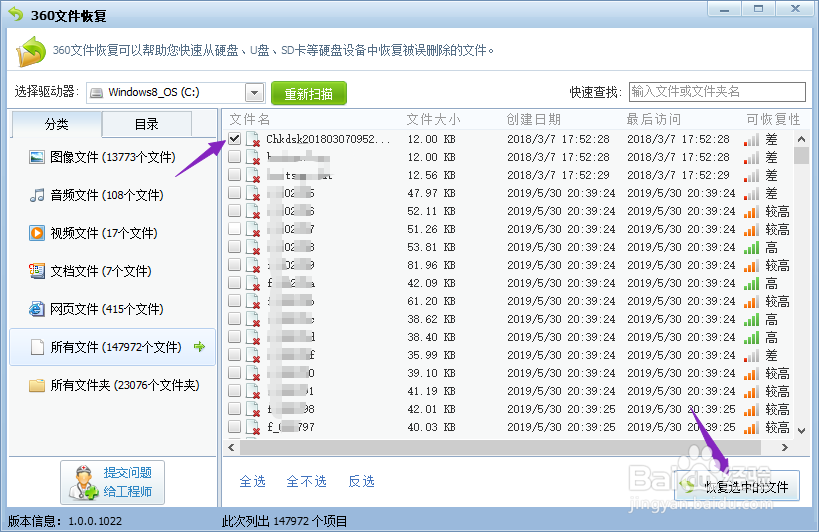Image resolution: width=819 pixels, height=532 pixels.
Task: Select the image files category icon
Action: (37, 157)
